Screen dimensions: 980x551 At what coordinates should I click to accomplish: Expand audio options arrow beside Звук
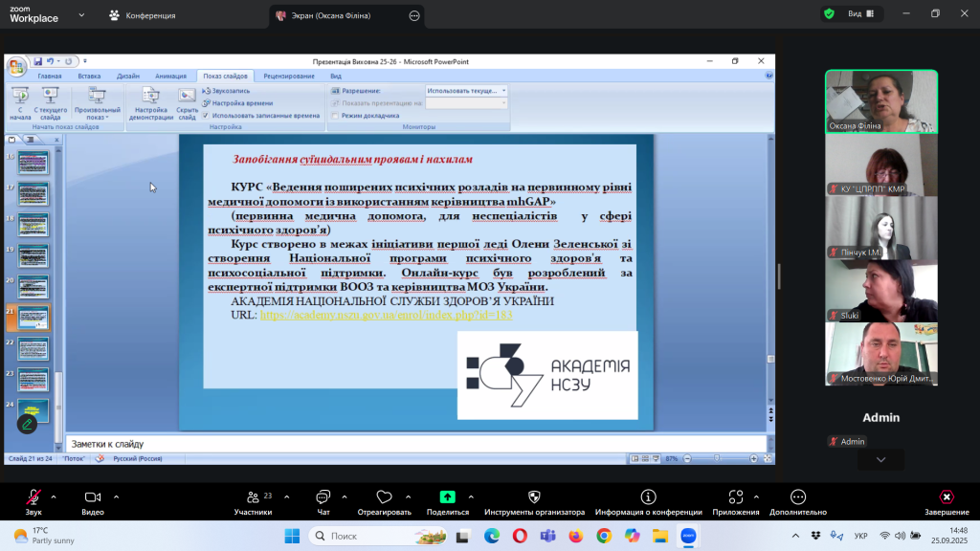[54, 496]
